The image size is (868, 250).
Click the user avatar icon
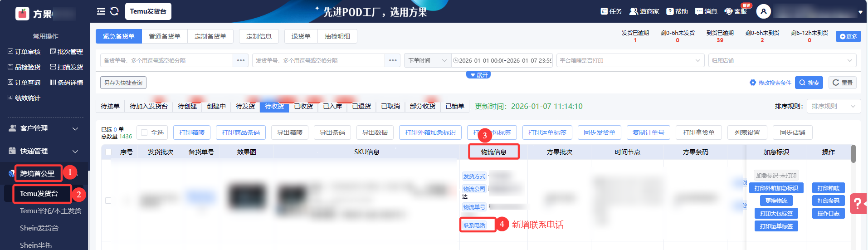point(764,11)
